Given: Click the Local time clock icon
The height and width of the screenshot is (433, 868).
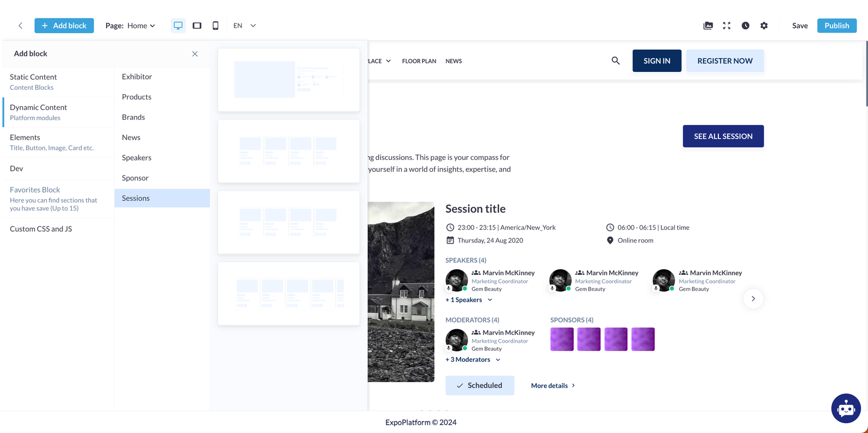Looking at the screenshot, I should click(610, 227).
